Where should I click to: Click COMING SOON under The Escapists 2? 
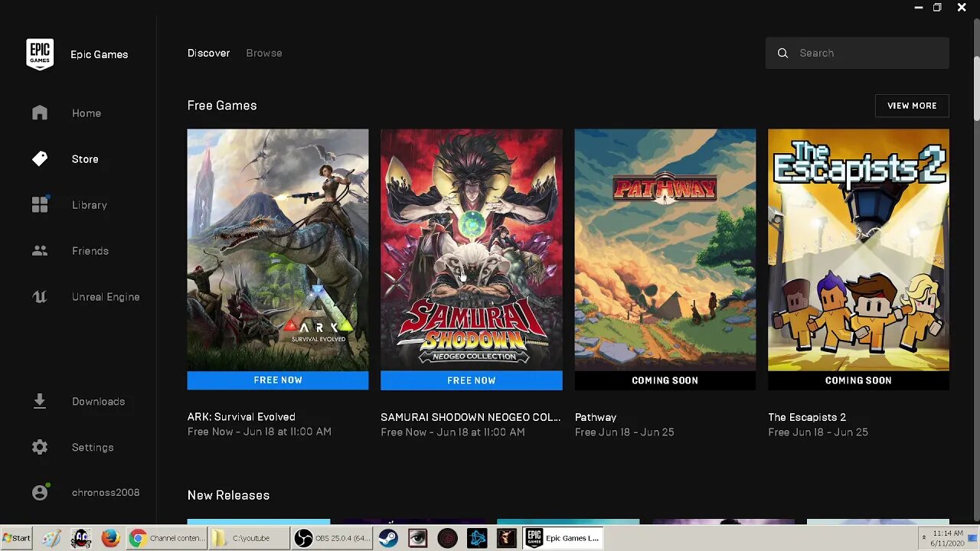point(858,380)
